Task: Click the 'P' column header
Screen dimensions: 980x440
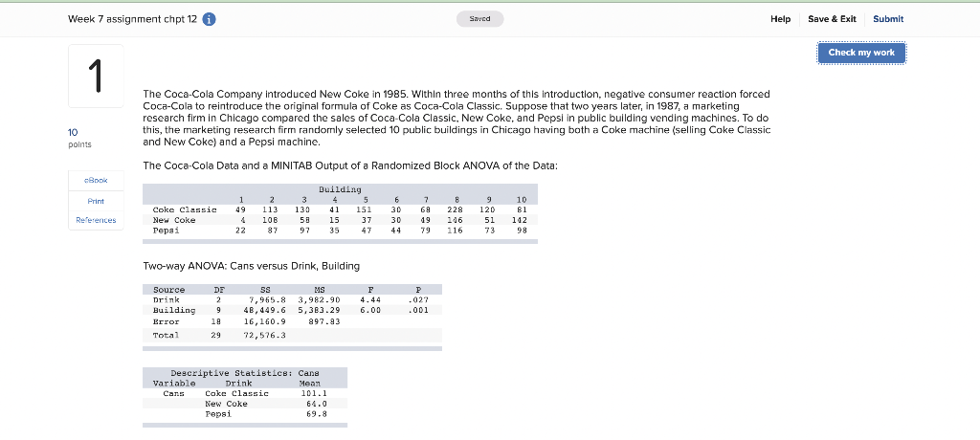Action: (x=419, y=290)
